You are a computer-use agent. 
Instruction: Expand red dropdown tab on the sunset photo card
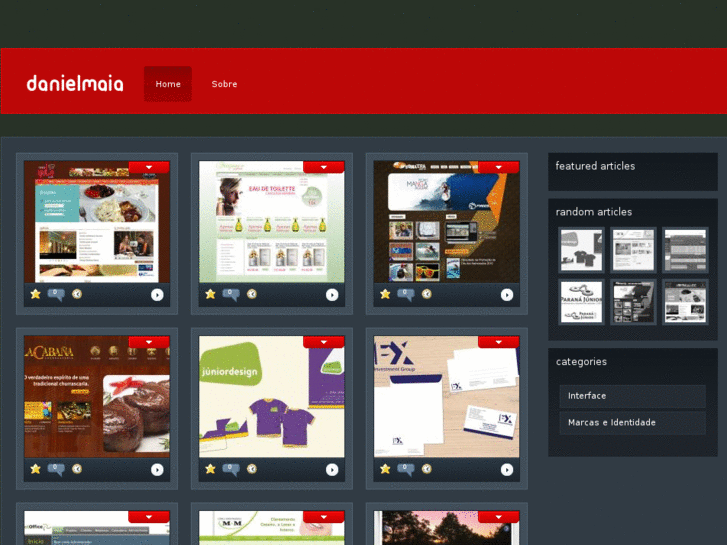click(x=498, y=517)
